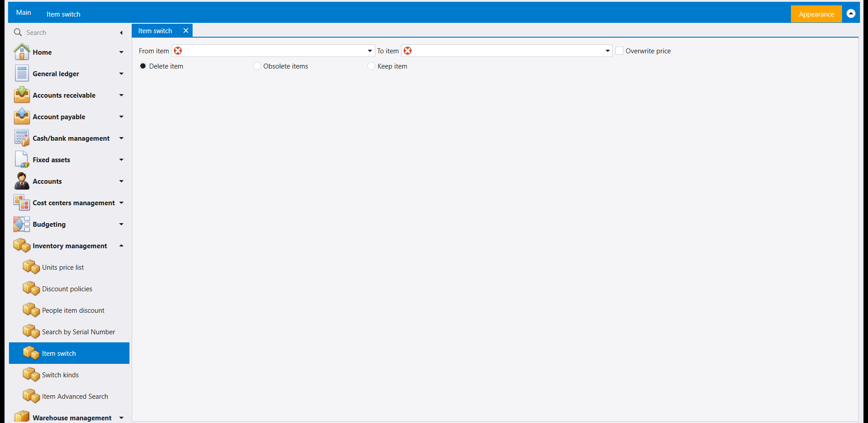Select the Obsolete items radio button
868x423 pixels.
[x=257, y=66]
